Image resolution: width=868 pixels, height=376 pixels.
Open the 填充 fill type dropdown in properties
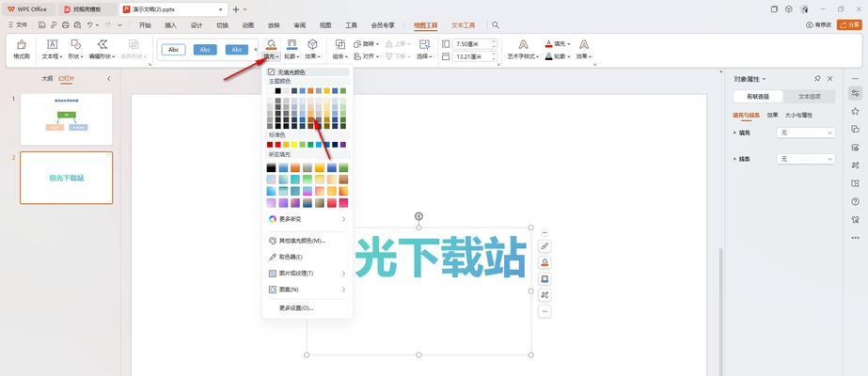tap(806, 133)
